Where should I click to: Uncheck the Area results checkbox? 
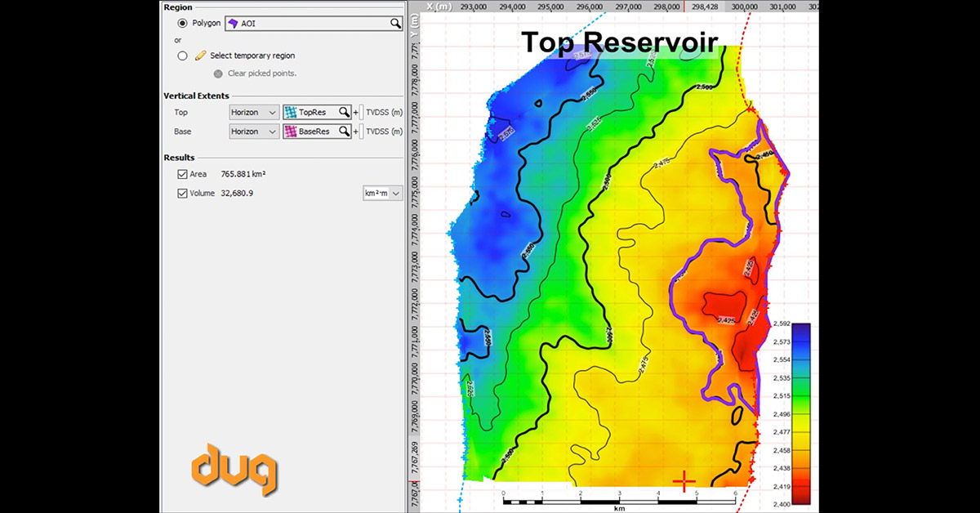(x=182, y=174)
